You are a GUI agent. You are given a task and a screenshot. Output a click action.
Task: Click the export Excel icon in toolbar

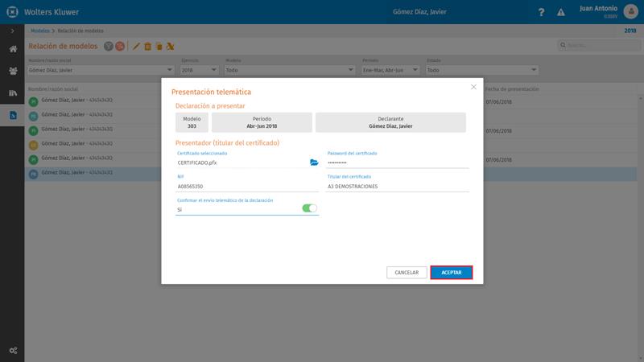(170, 47)
